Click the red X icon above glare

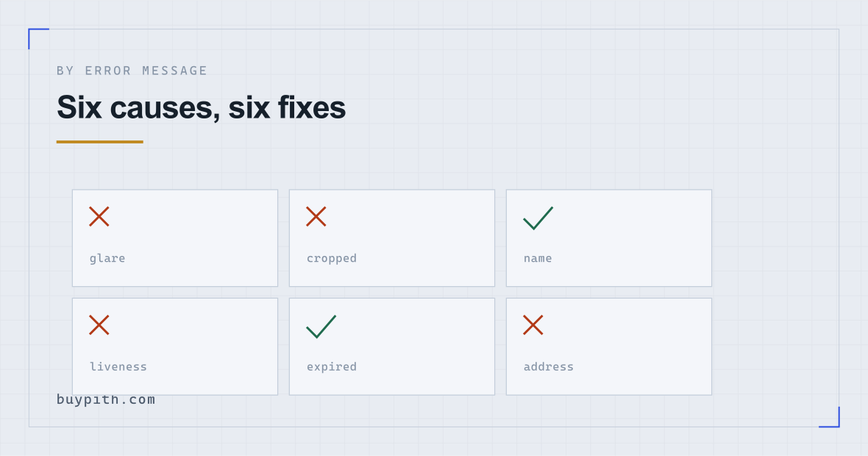pos(99,216)
